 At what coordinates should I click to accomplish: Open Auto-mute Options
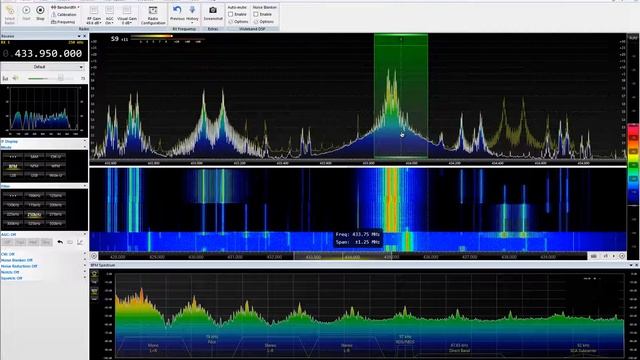[238, 22]
